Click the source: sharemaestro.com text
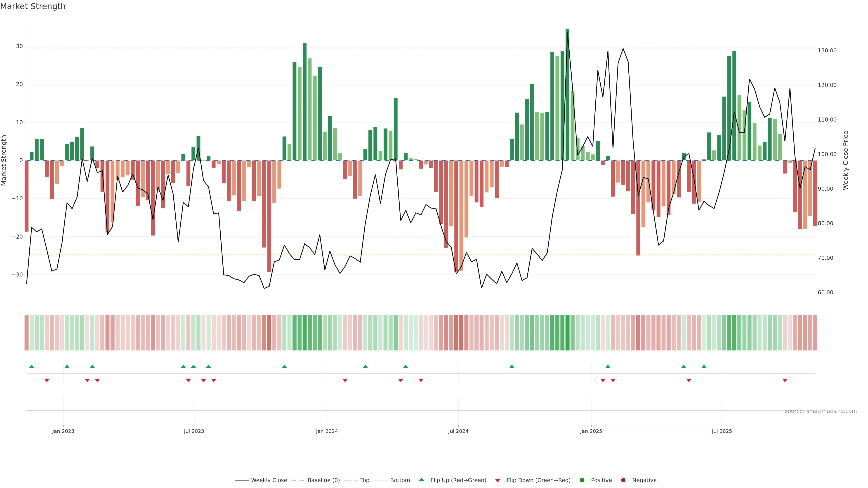 click(821, 411)
